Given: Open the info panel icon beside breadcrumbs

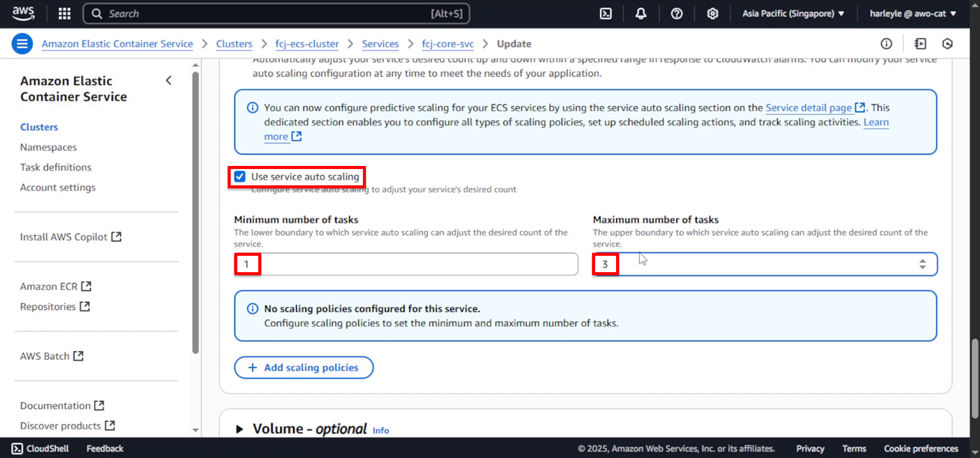Looking at the screenshot, I should tap(886, 44).
